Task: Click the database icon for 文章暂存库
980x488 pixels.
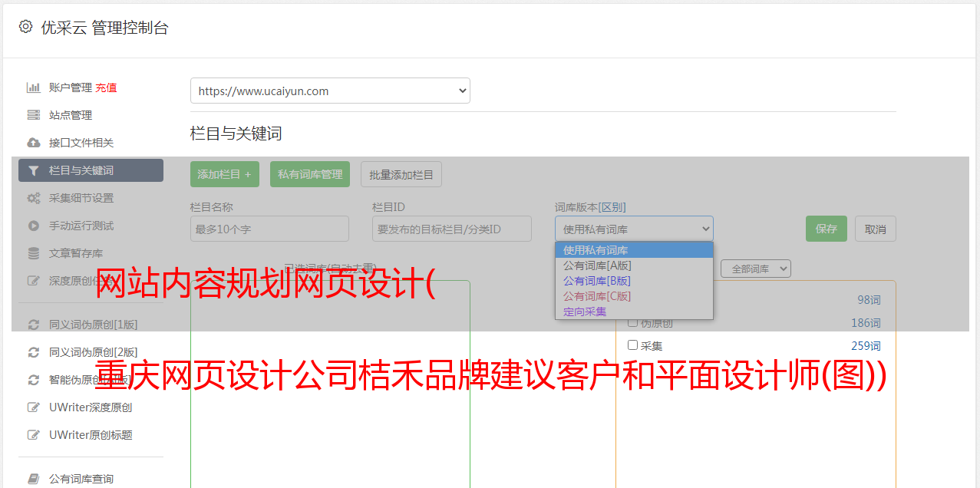Action: (33, 253)
